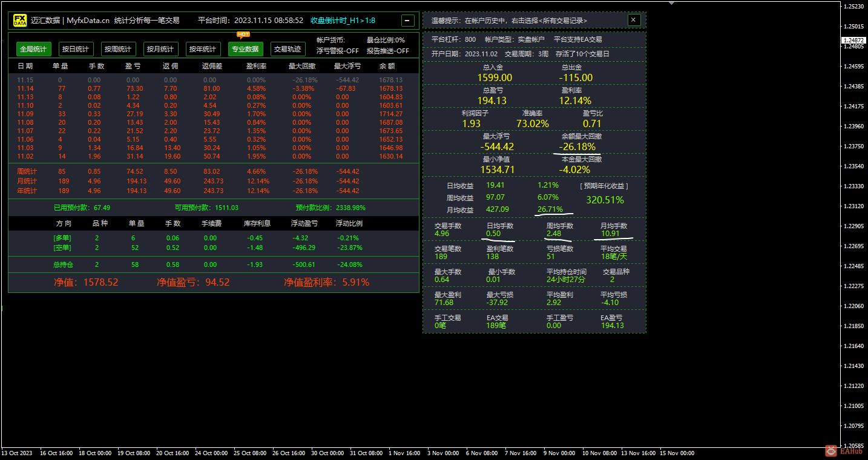Click the 净值: 1578.52 figure
Image resolution: width=868 pixels, height=460 pixels.
click(86, 282)
